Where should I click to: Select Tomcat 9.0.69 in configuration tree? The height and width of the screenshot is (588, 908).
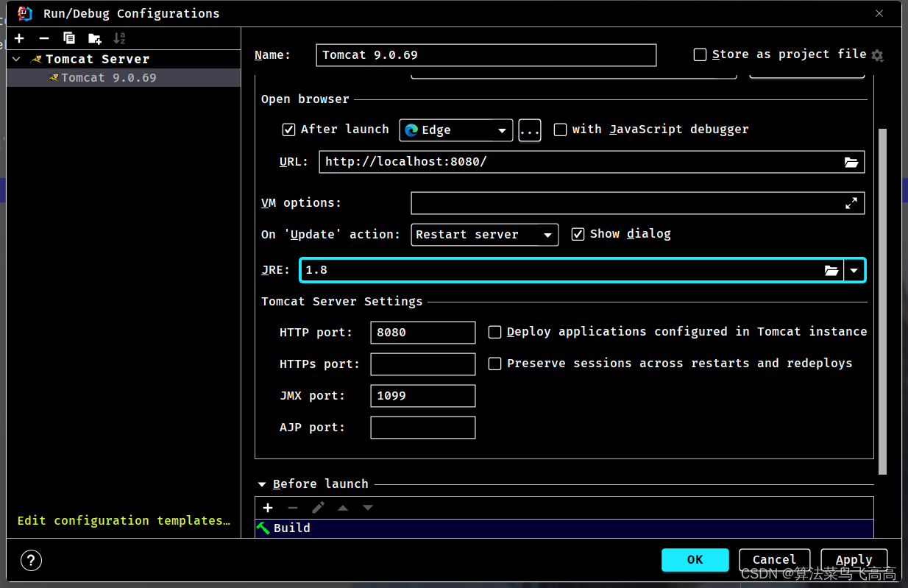point(109,77)
